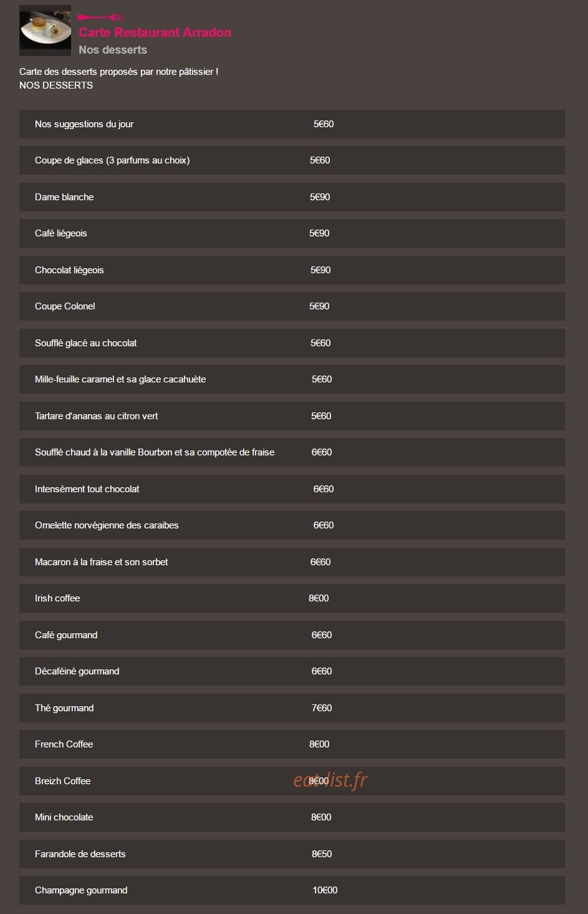This screenshot has height=914, width=588.
Task: Click the Coupe Colonel row
Action: pyautogui.click(x=292, y=306)
